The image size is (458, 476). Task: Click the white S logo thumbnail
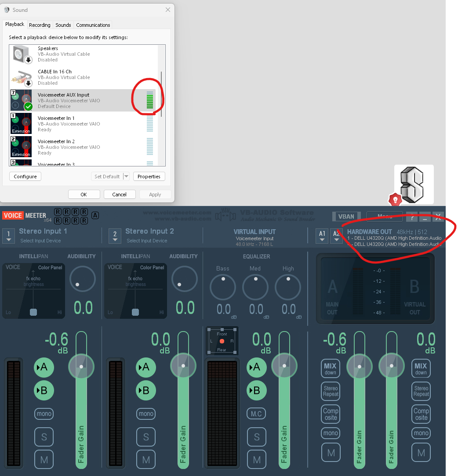click(x=414, y=184)
